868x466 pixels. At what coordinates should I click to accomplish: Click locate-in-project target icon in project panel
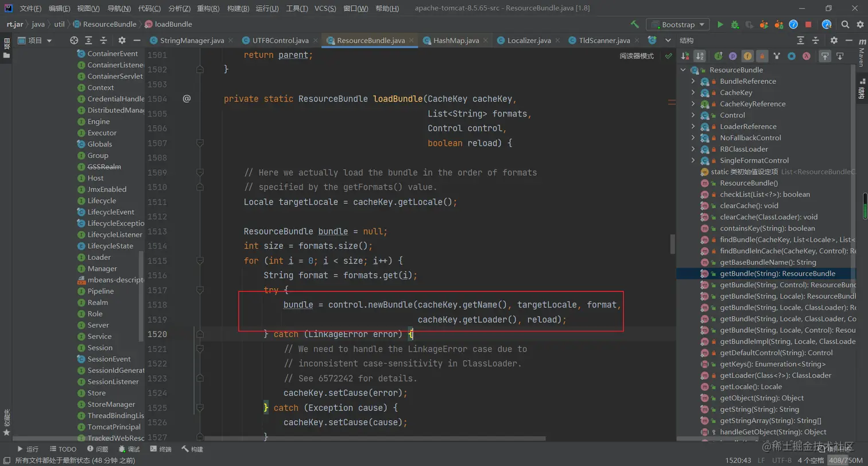(74, 40)
